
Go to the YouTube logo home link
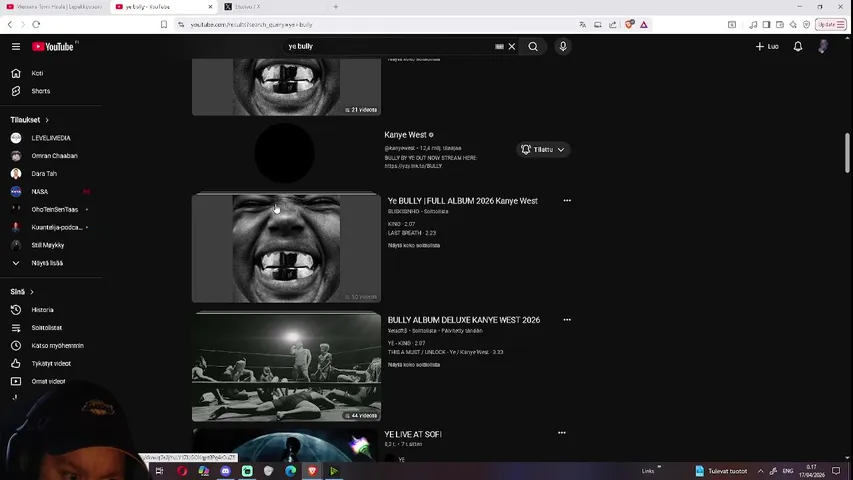(x=53, y=47)
